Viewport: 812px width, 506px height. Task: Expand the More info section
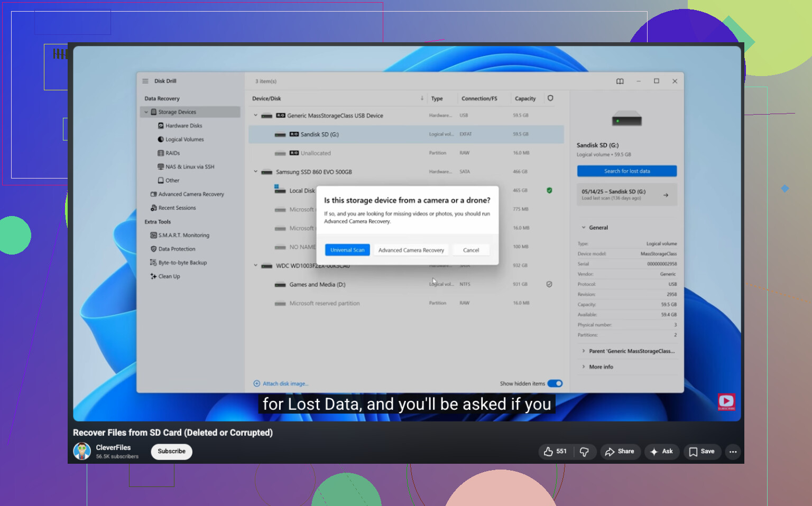pyautogui.click(x=584, y=367)
